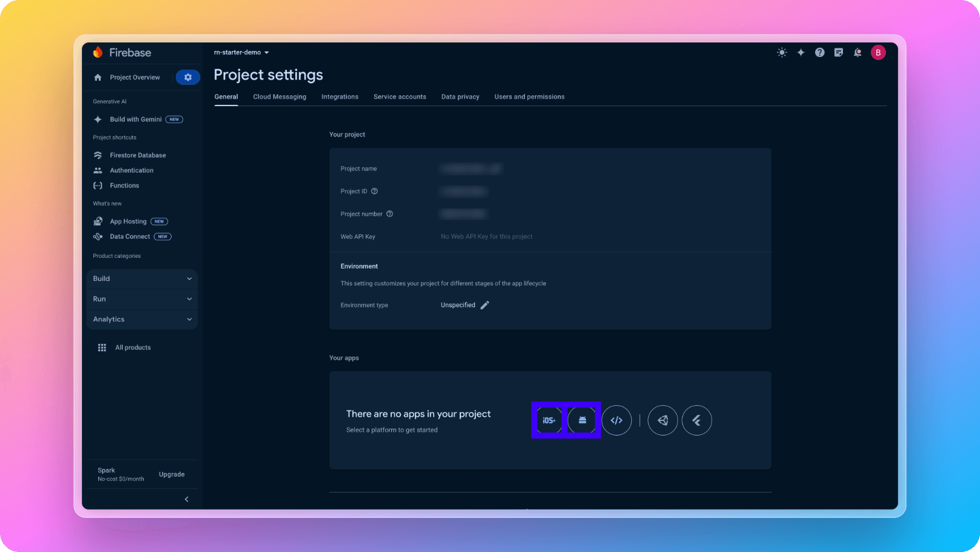Switch to the Cloud Messaging tab

(280, 97)
